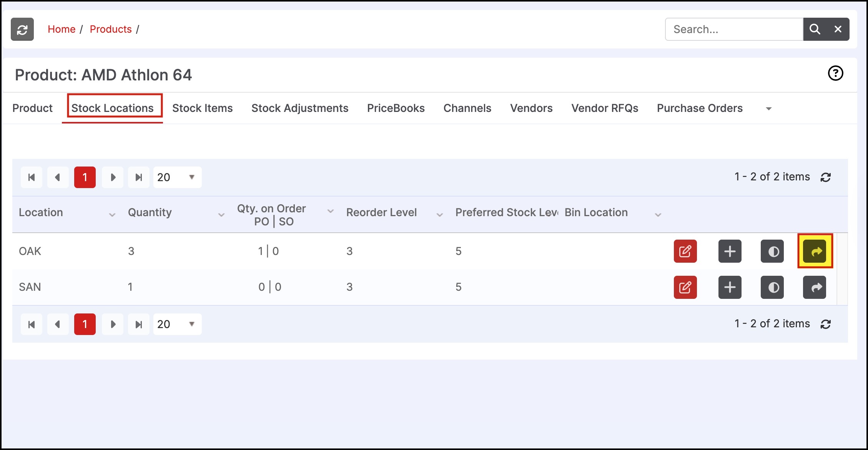The width and height of the screenshot is (868, 450).
Task: Go to previous page in bottom pager
Action: [58, 324]
